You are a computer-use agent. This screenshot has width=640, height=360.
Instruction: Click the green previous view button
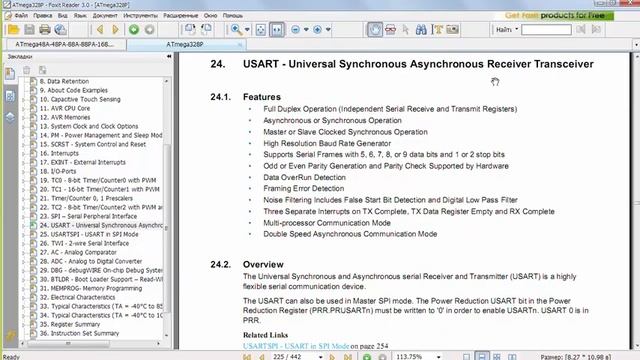tap(134, 29)
